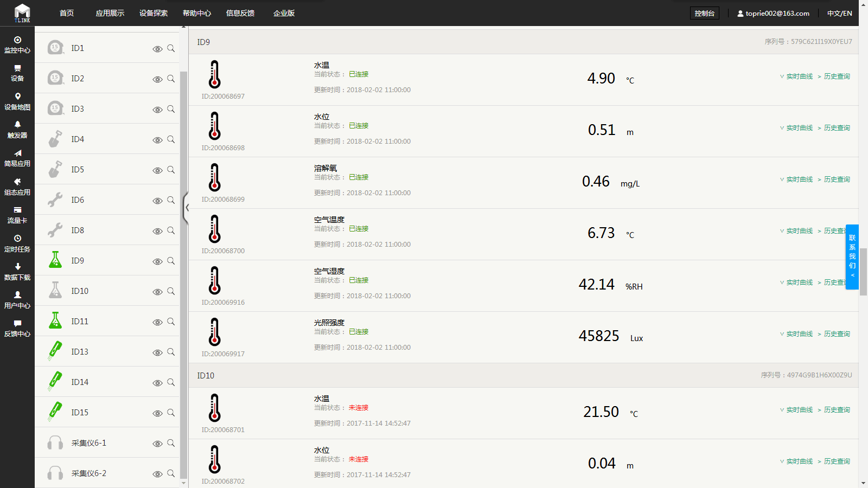Click the 设备地图 device map icon
The width and height of the screenshot is (868, 488).
(17, 97)
